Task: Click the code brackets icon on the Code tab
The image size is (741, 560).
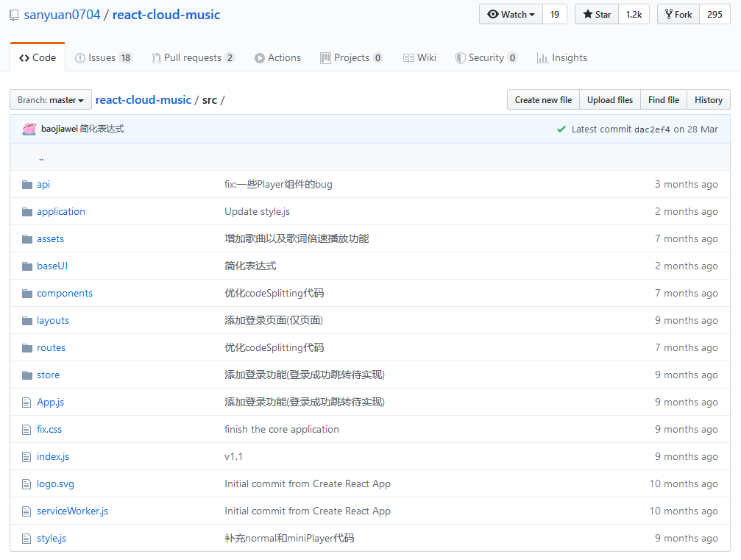Action: coord(24,57)
